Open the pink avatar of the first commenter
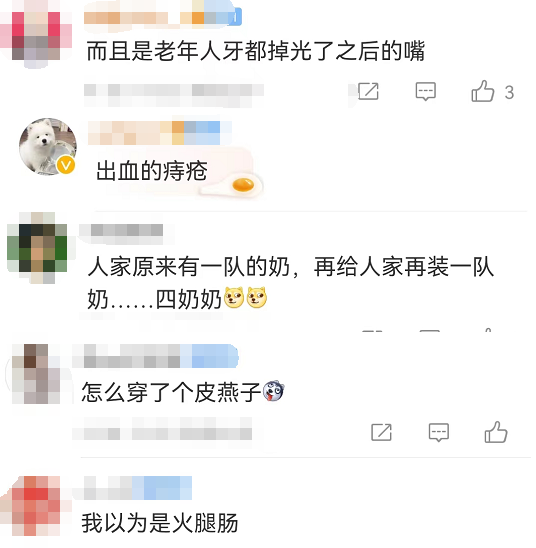Viewport: 536px width, 548px height. (x=36, y=36)
